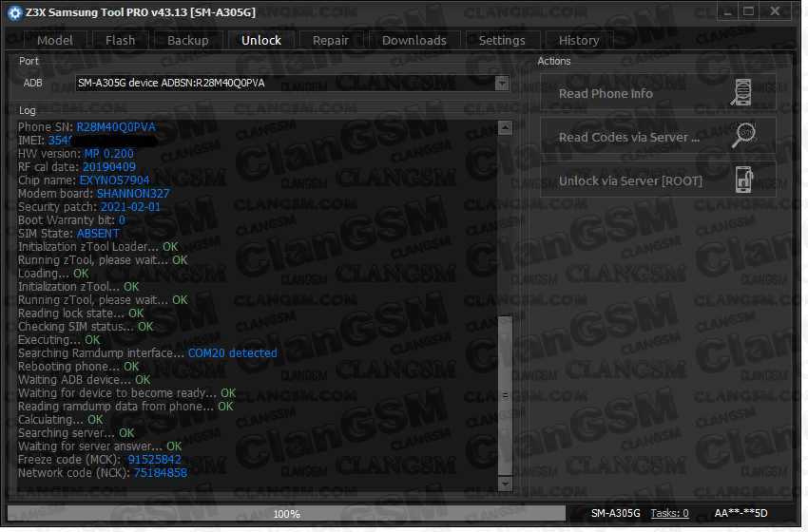Click the Network code 75184858 value

(161, 473)
